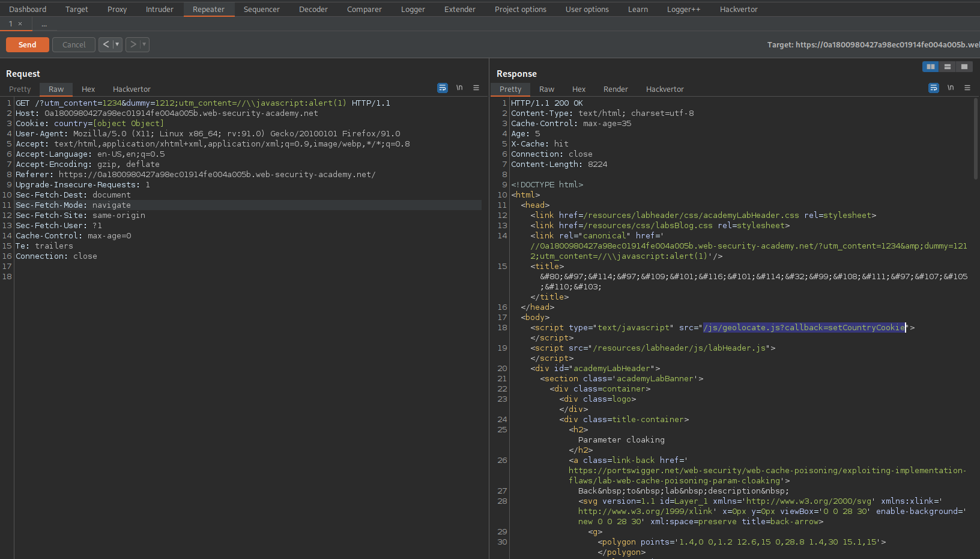This screenshot has height=559, width=980.
Task: Click the Referer header line
Action: pos(196,174)
